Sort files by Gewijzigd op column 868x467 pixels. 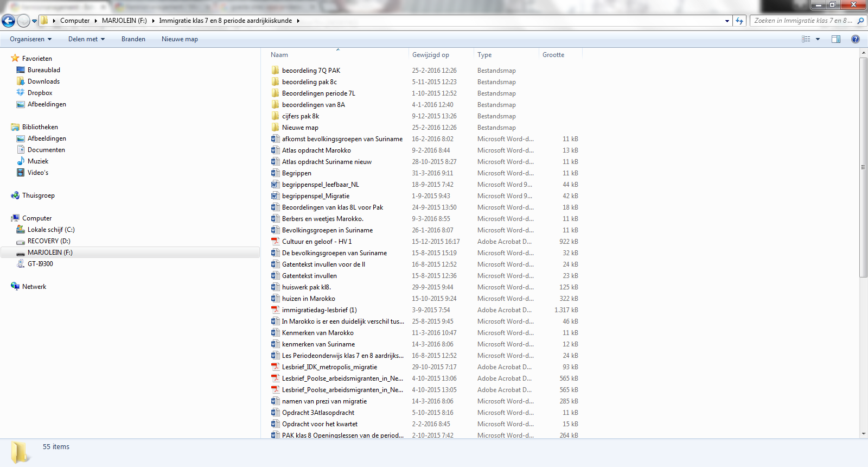(431, 55)
